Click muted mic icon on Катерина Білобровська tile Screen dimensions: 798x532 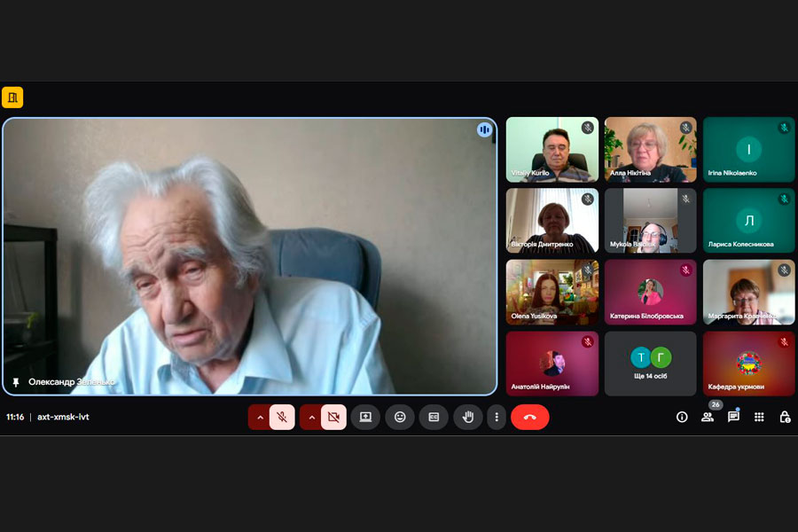686,270
